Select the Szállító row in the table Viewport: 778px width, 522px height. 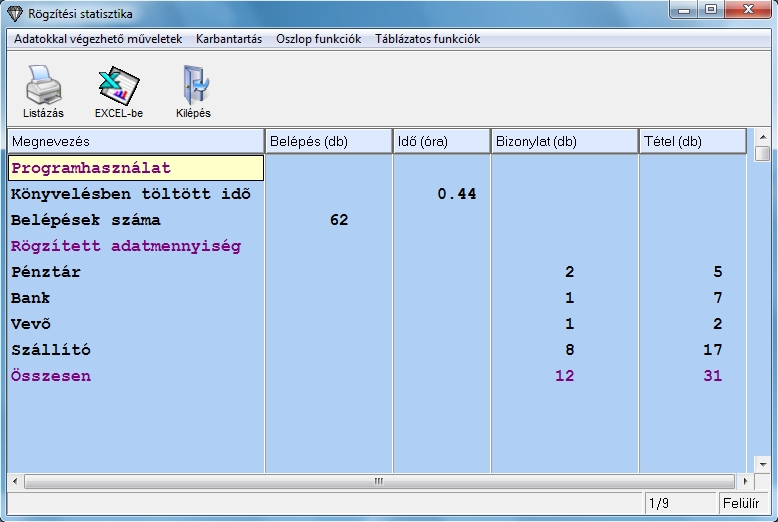(x=52, y=350)
